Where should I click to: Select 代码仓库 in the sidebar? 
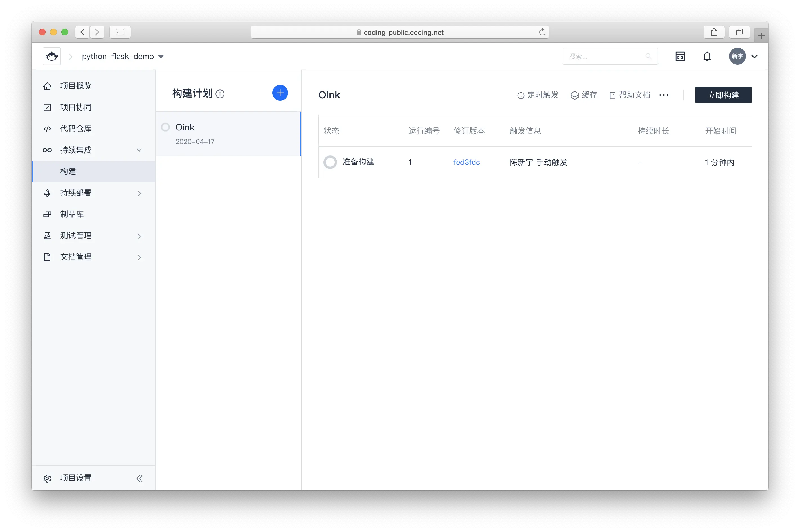[x=75, y=129]
